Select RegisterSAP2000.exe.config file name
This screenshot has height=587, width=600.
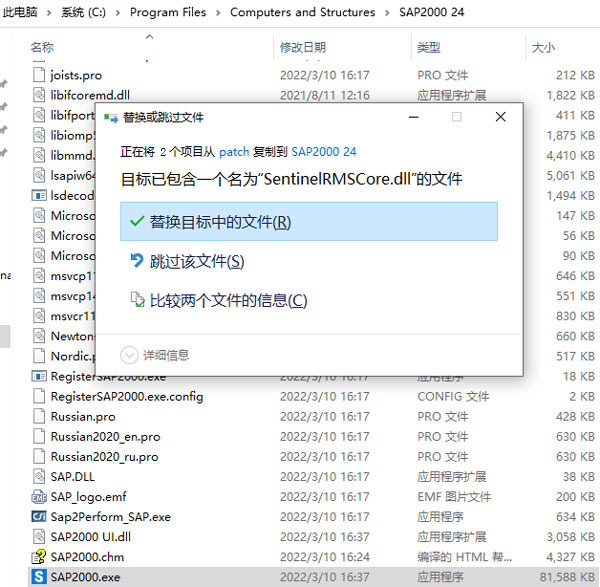click(127, 396)
